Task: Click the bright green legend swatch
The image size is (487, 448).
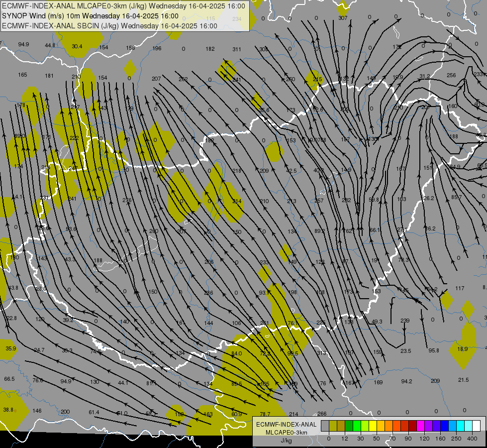Action: [357, 426]
